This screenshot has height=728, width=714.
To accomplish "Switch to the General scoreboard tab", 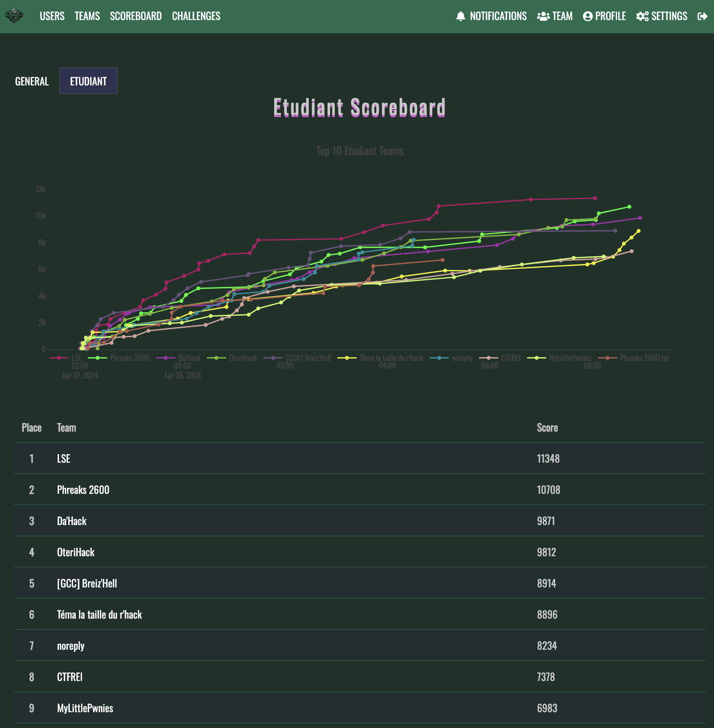I will (32, 81).
